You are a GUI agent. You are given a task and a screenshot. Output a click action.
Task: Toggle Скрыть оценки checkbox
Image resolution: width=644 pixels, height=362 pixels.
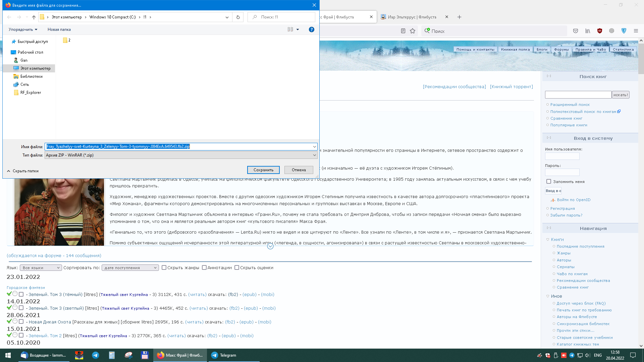[237, 267]
